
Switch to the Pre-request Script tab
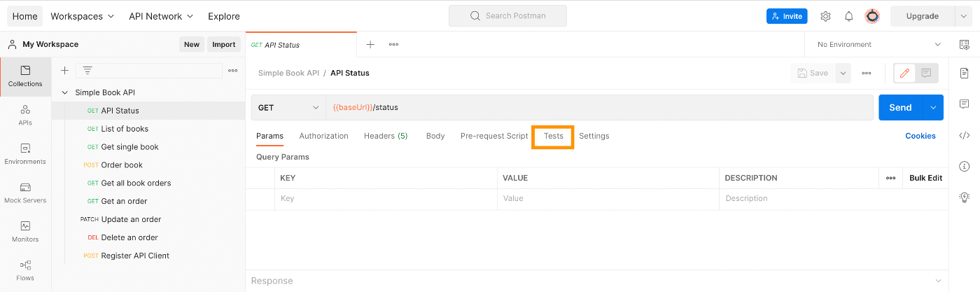click(494, 136)
